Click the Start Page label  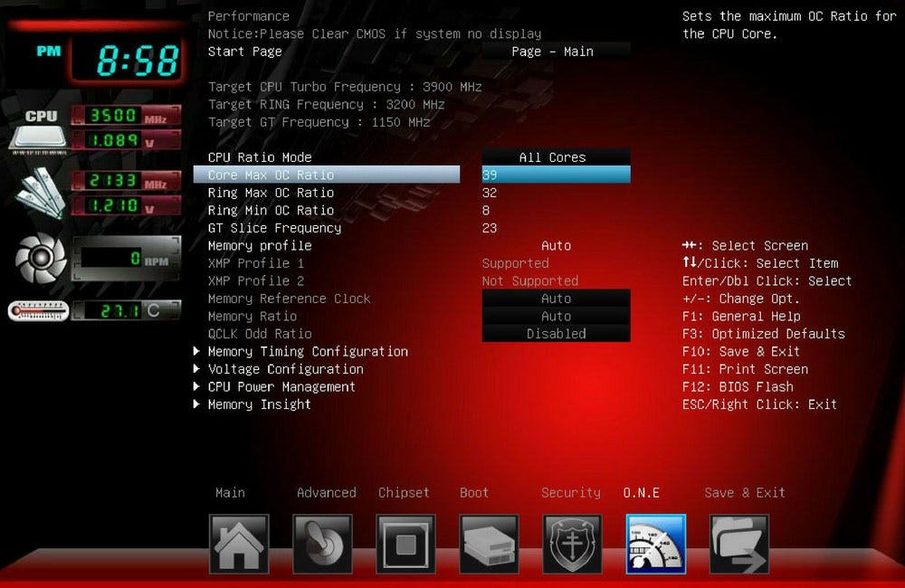[244, 52]
